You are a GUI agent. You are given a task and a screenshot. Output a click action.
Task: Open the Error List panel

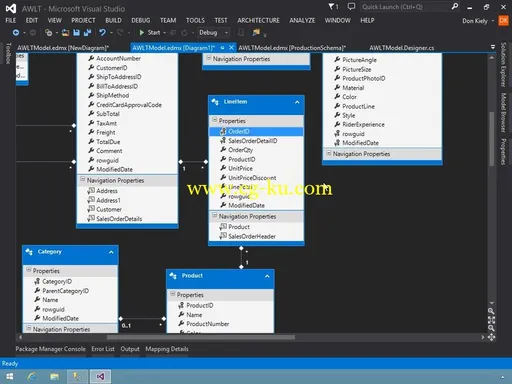click(103, 349)
